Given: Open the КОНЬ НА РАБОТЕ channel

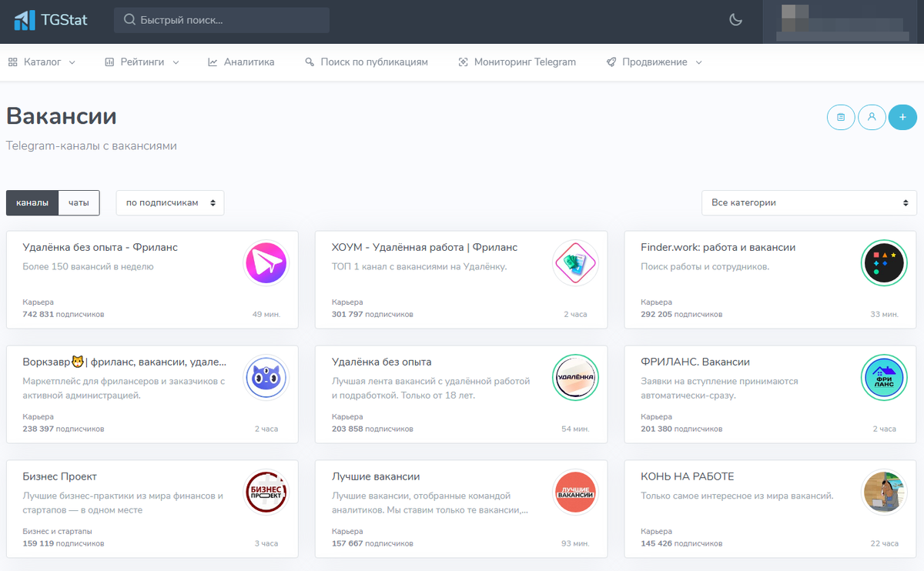Looking at the screenshot, I should pyautogui.click(x=687, y=476).
